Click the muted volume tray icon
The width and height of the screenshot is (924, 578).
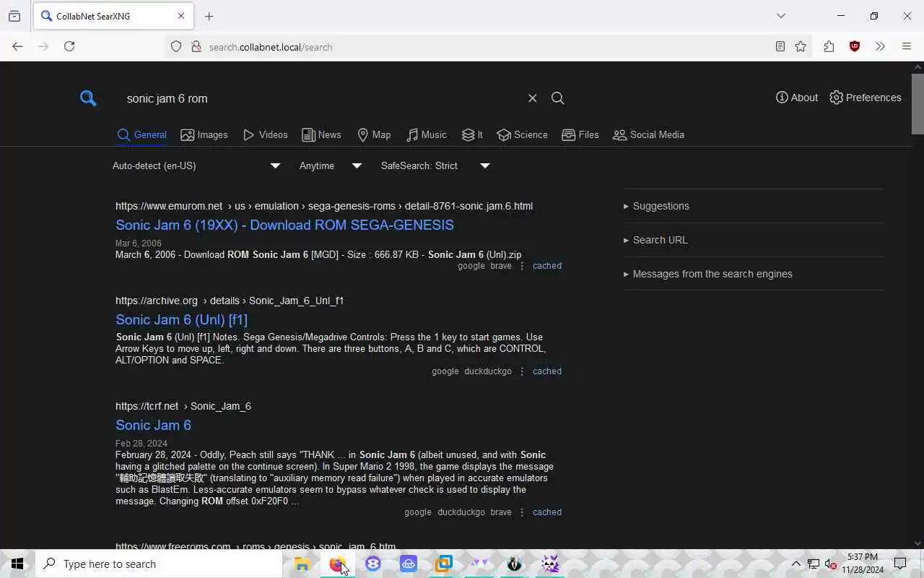831,564
